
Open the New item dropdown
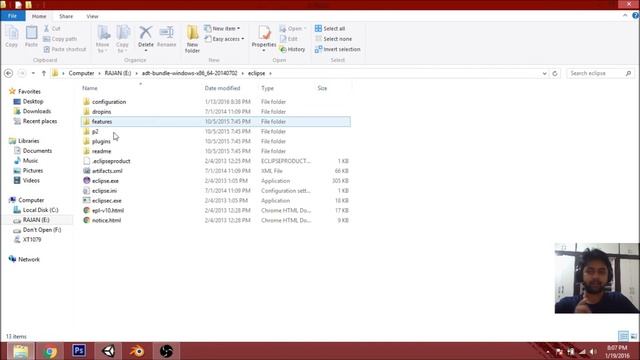tap(222, 29)
